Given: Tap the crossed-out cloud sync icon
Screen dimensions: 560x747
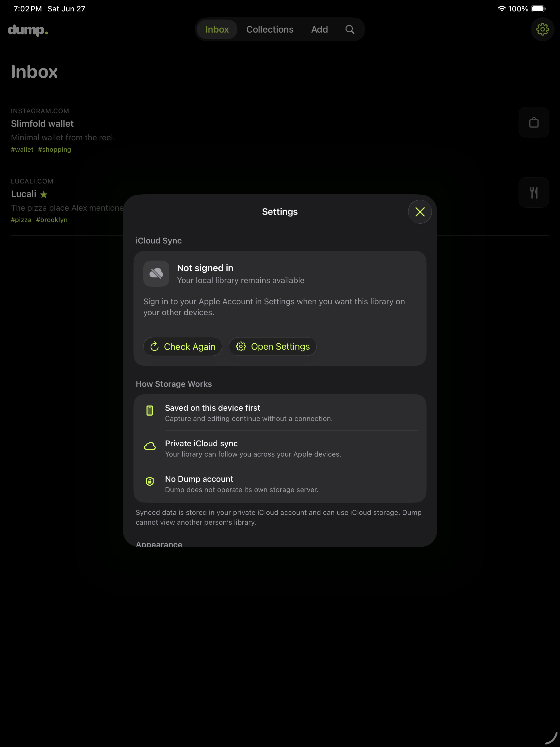Looking at the screenshot, I should click(x=156, y=274).
